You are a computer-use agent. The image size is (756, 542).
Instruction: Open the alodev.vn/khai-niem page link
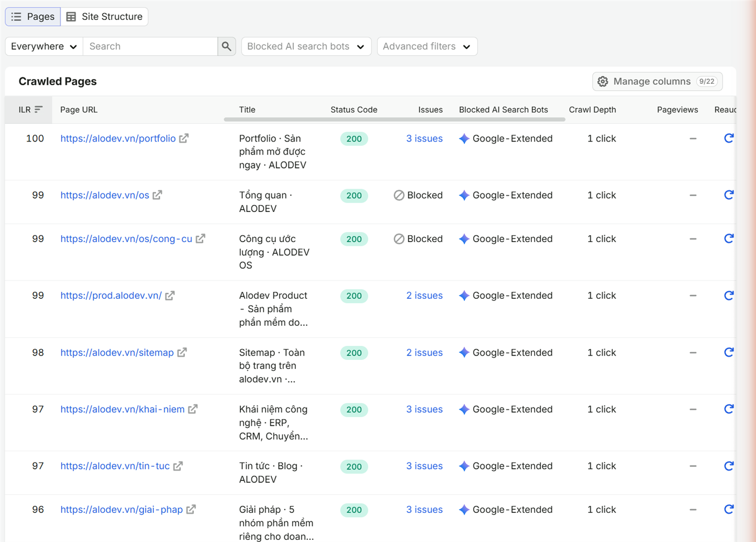click(123, 409)
